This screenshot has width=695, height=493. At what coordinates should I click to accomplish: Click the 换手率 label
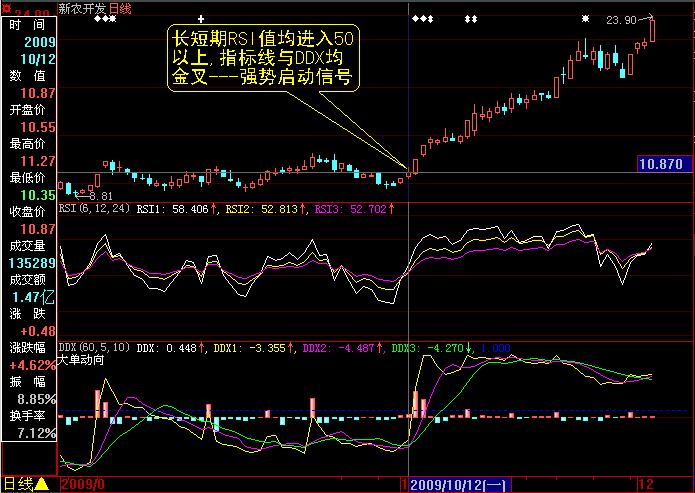point(27,416)
